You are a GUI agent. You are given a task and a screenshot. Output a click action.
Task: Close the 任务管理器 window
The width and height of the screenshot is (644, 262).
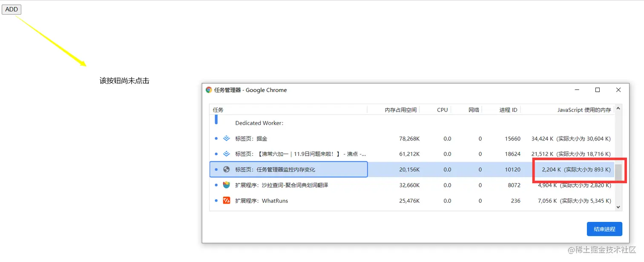(x=618, y=90)
